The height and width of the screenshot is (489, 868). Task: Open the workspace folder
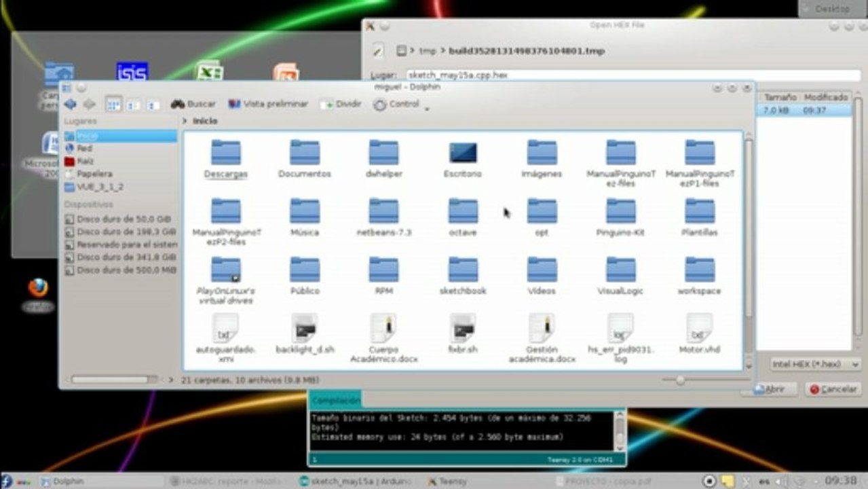click(700, 276)
